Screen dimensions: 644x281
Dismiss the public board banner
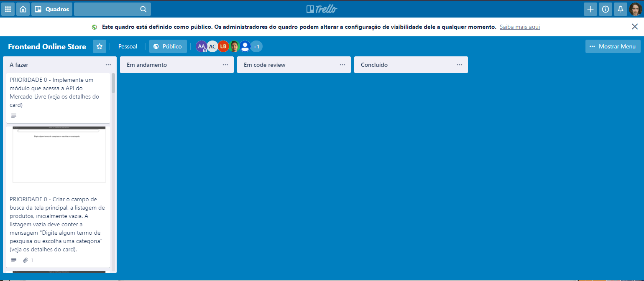point(634,27)
